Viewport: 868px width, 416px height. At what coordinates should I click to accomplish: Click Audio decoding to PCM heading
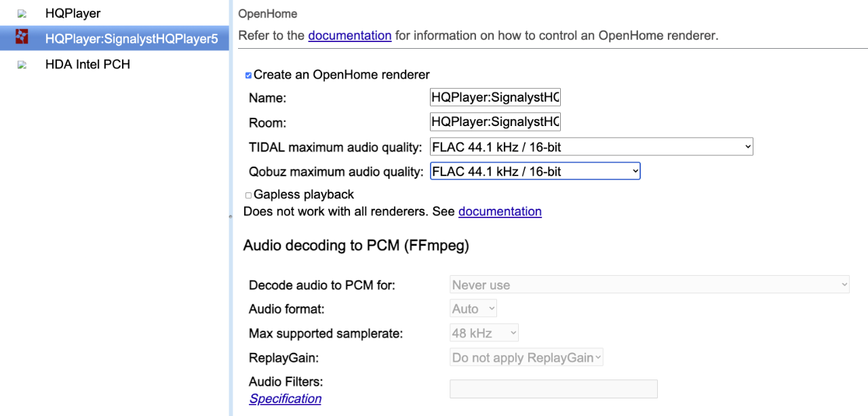pyautogui.click(x=356, y=245)
